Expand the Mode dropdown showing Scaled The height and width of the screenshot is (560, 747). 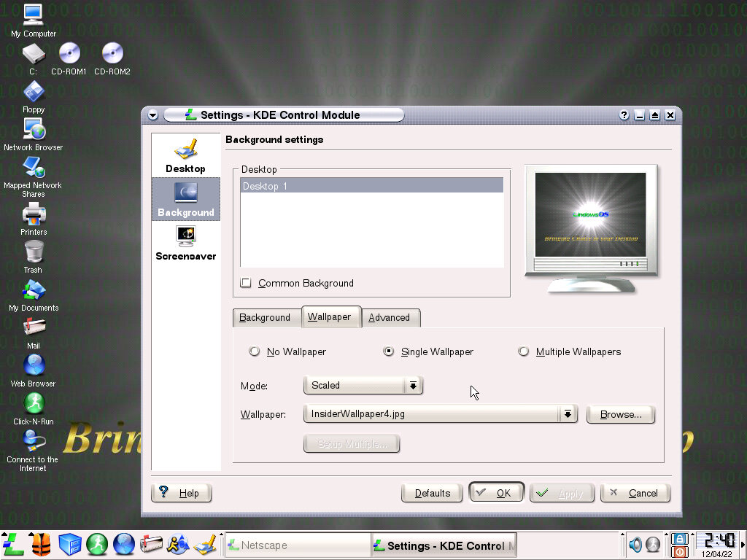click(413, 385)
